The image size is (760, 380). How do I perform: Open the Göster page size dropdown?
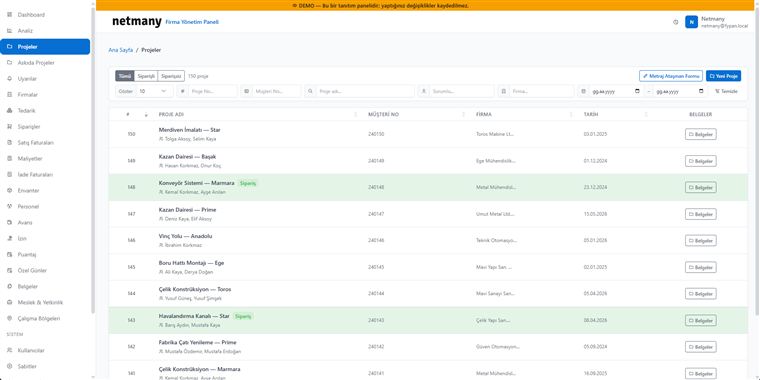coord(154,91)
